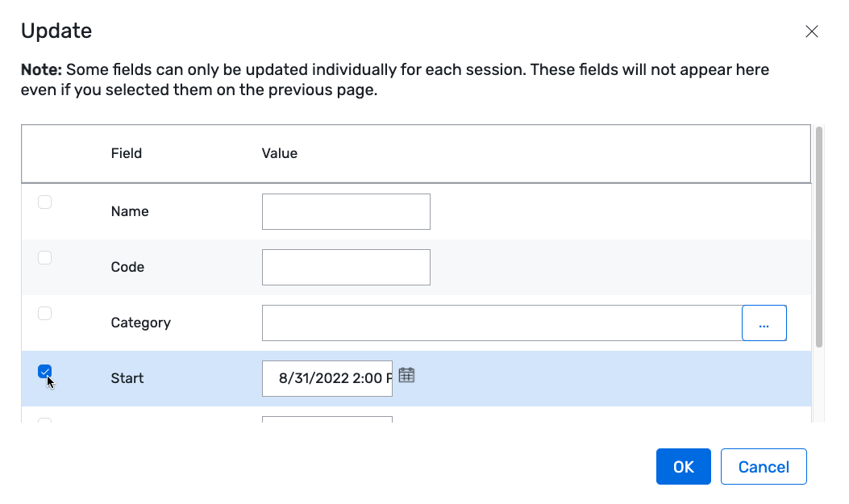Viewport: 849px width, 504px height.
Task: Check the Category row checkbox
Action: coord(45,314)
